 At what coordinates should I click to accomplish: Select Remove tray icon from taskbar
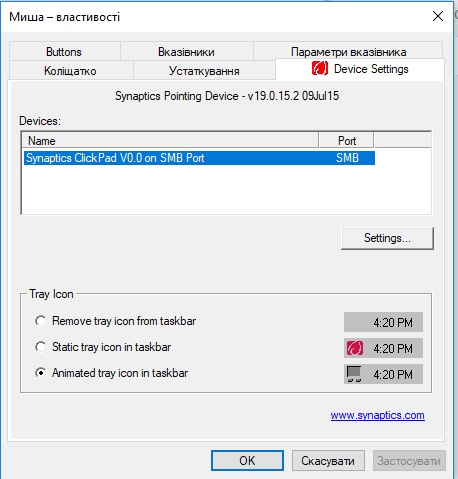[x=40, y=321]
